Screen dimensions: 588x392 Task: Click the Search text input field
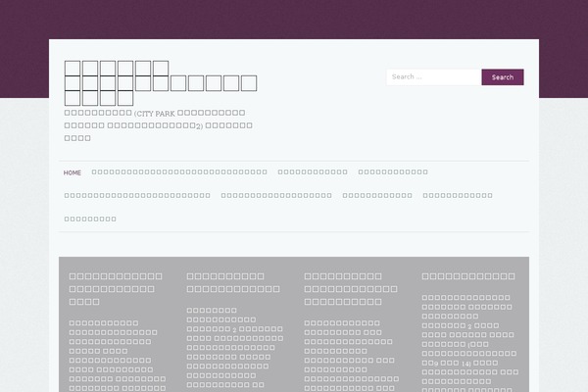click(x=434, y=76)
